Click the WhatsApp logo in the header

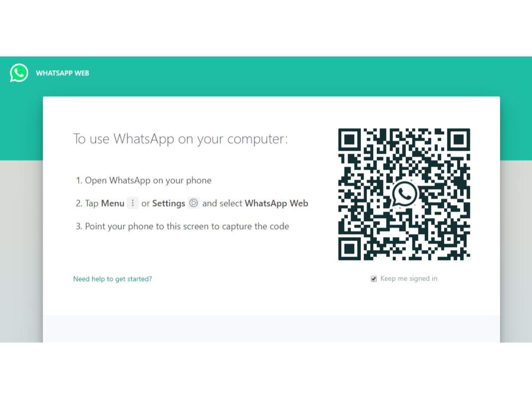(19, 73)
